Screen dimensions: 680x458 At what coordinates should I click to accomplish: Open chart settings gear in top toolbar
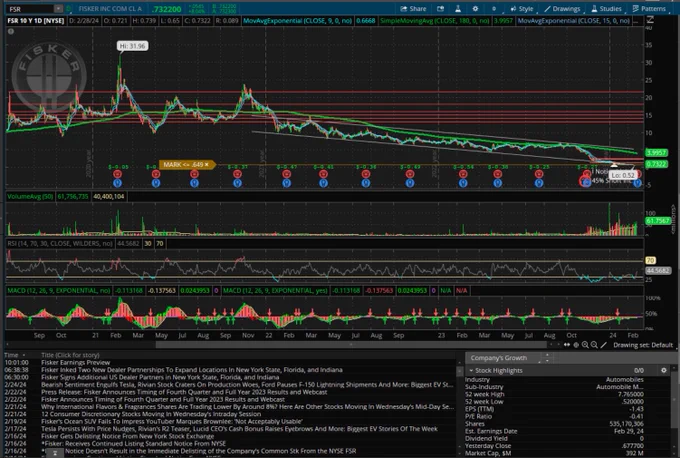coord(475,9)
